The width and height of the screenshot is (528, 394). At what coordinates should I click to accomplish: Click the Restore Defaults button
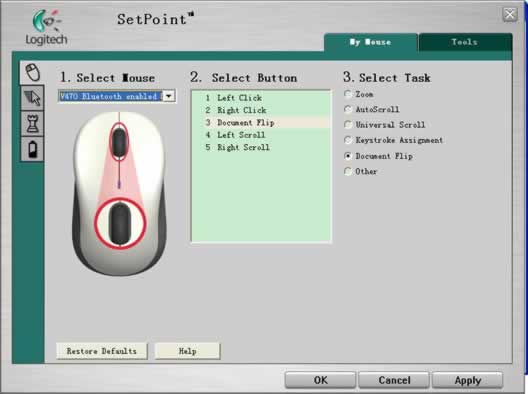click(x=102, y=351)
